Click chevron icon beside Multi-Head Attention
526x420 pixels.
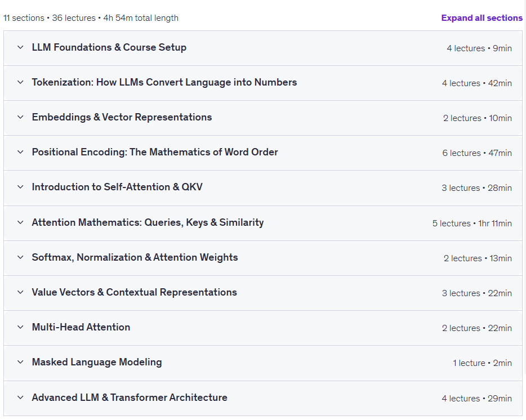tap(20, 327)
